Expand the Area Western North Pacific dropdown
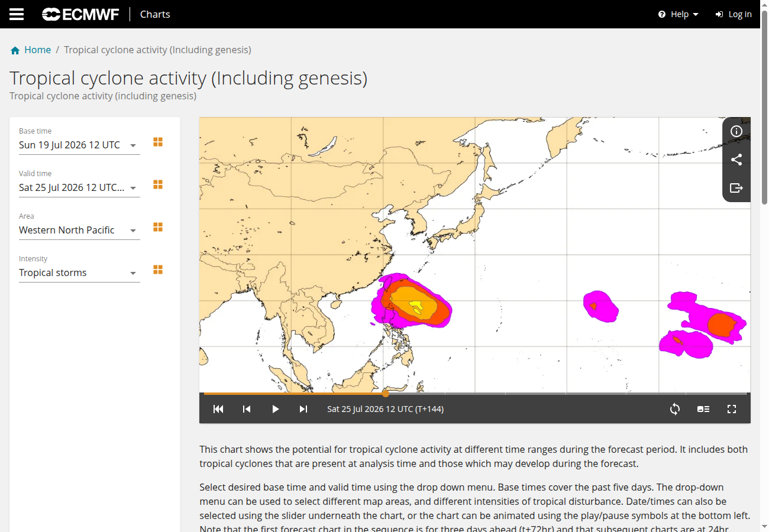This screenshot has width=769, height=532. (x=79, y=230)
